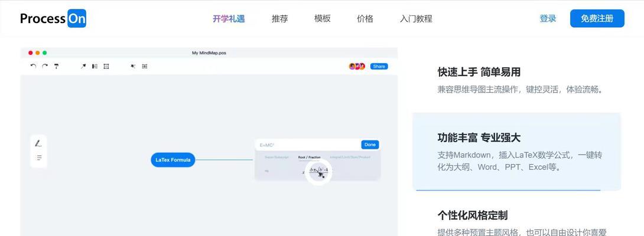Viewport: 644px width, 236px height.
Task: Click the undo arrow in mind map toolbar
Action: point(33,66)
